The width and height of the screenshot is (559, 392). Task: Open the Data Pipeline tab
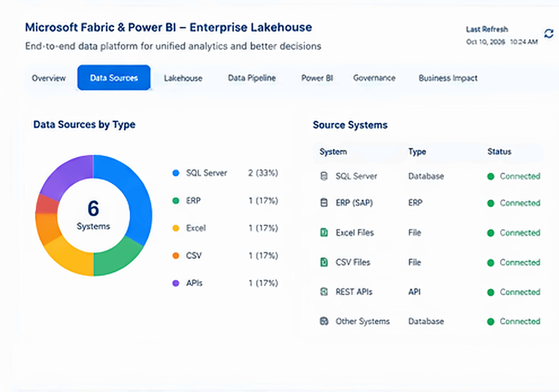click(x=252, y=78)
